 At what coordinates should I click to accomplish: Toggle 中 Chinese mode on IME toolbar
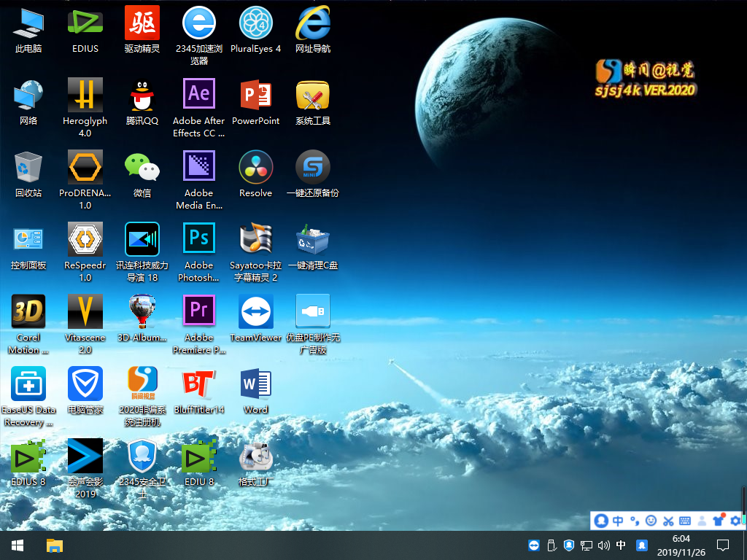618,521
